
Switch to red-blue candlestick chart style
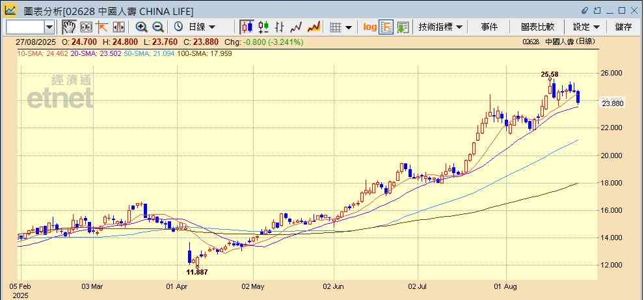(247, 27)
